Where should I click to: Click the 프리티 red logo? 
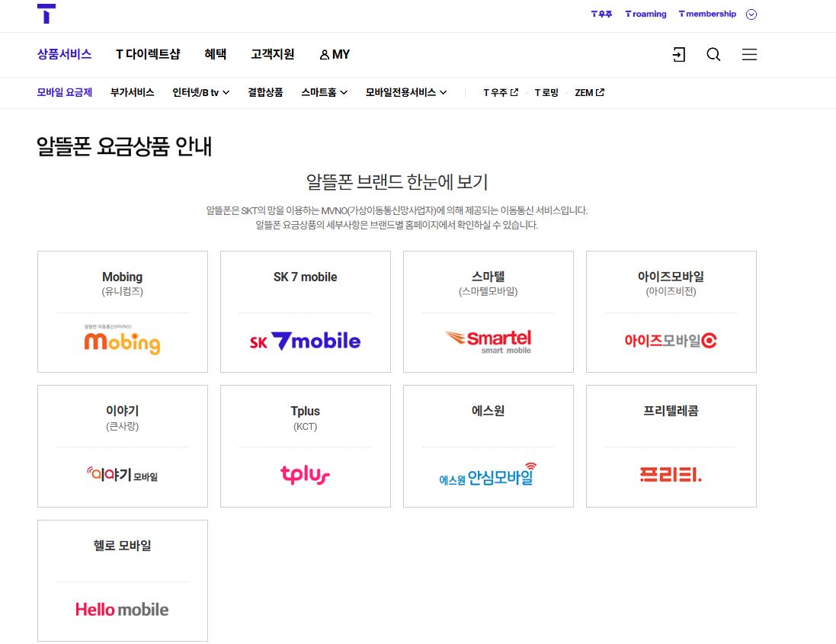coord(671,474)
